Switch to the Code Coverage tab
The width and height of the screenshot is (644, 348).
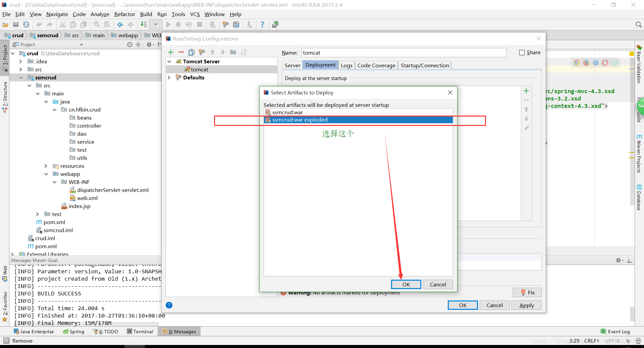[376, 65]
